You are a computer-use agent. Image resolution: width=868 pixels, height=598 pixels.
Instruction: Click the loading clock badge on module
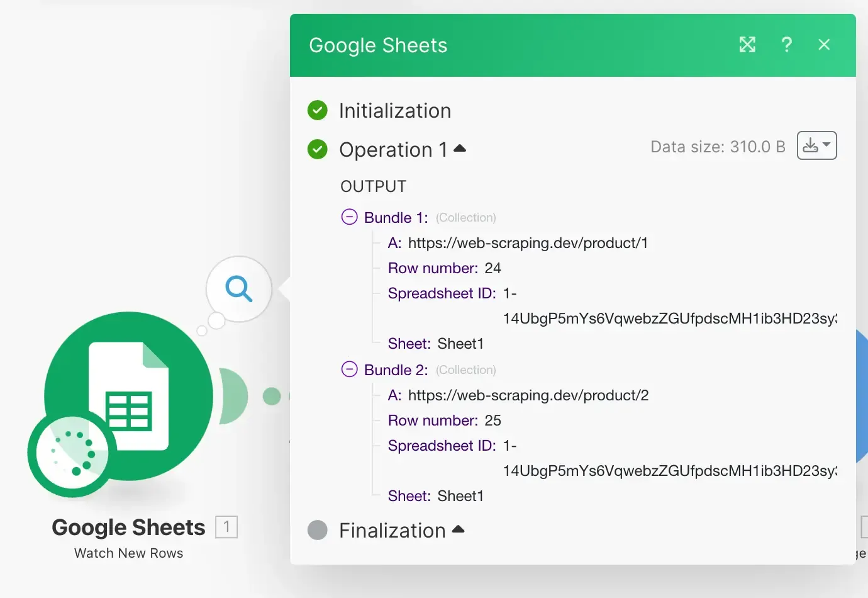coord(72,453)
